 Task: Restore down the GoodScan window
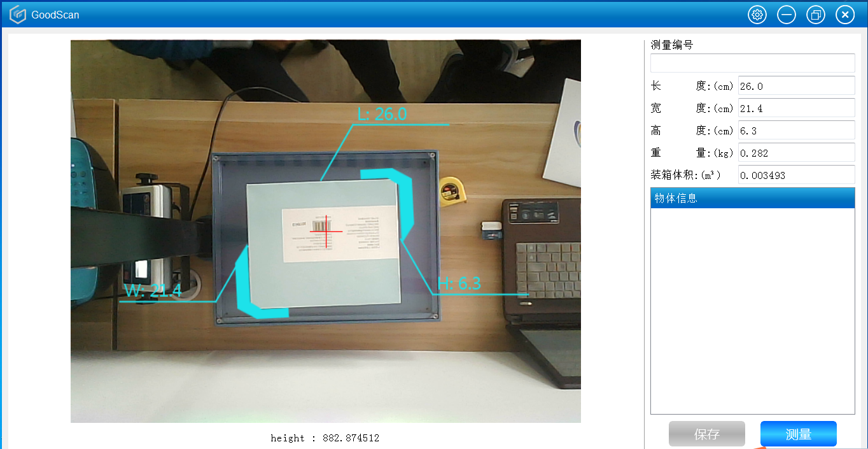[x=815, y=15]
